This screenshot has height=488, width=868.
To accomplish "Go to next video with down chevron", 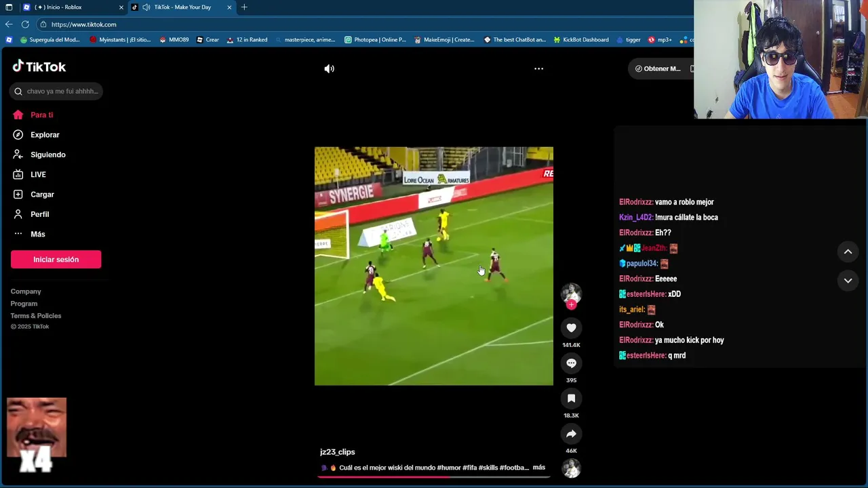I will tap(848, 280).
